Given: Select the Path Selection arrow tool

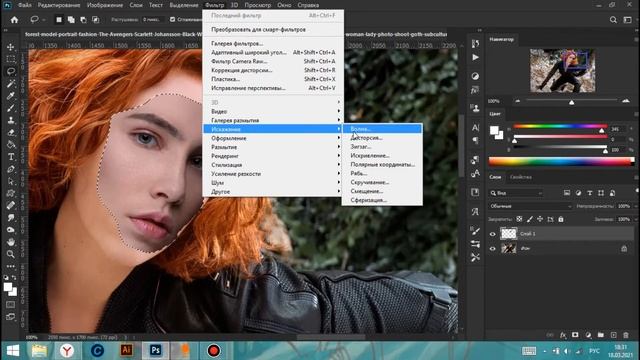Looking at the screenshot, I should [x=11, y=181].
